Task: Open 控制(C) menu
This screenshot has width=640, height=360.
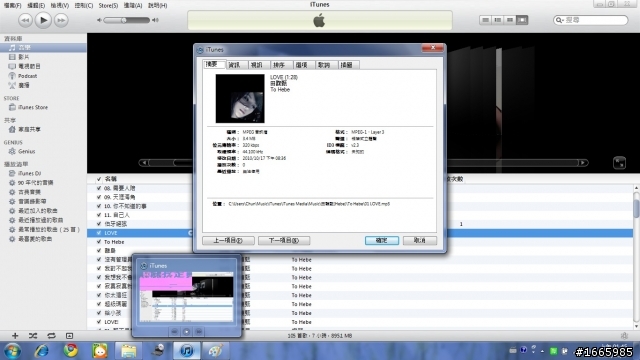Action: point(84,5)
